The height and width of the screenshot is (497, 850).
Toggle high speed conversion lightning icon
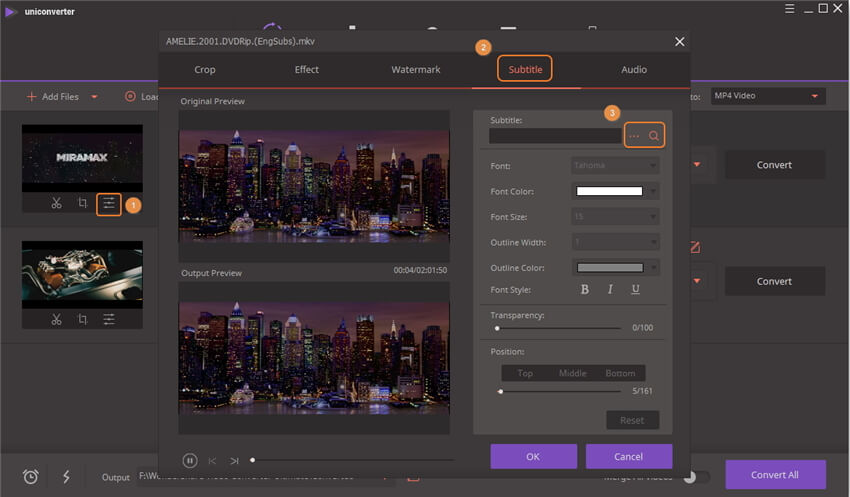(66, 477)
